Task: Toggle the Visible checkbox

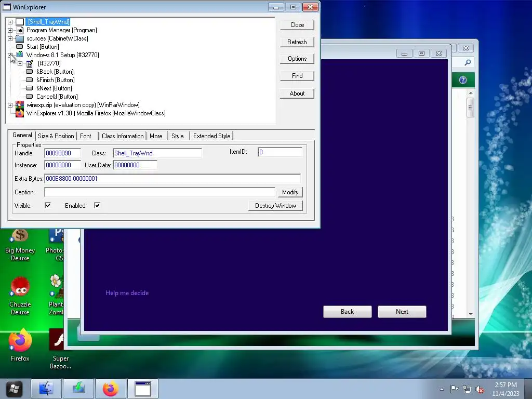Action: coord(48,205)
